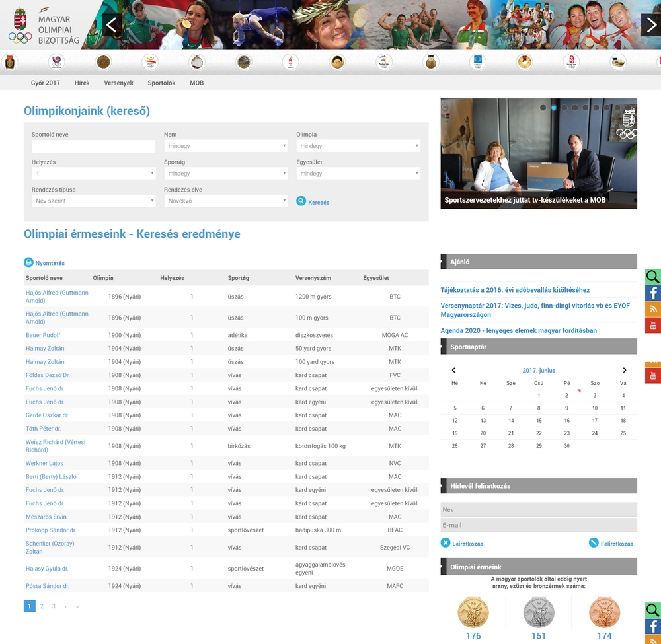Open the Rendezés típusa dropdown
Image resolution: width=661 pixels, height=644 pixels.
pyautogui.click(x=94, y=201)
